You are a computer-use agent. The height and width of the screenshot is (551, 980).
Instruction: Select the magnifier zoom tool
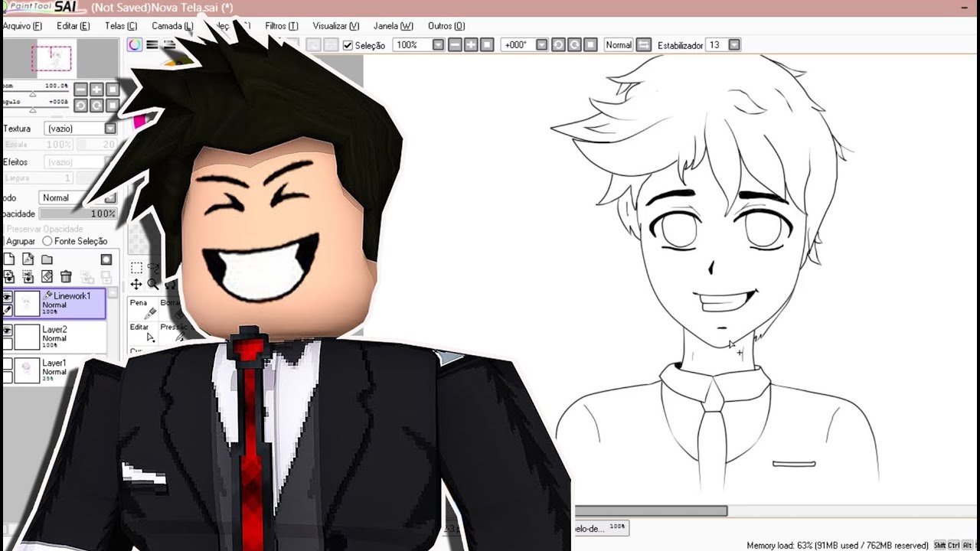tap(152, 285)
